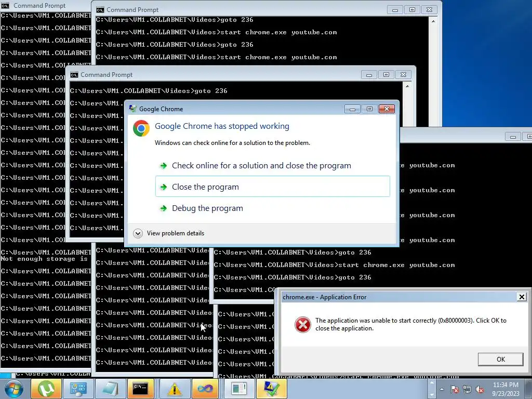Click the Google Chrome dialog title bar icon

click(x=132, y=109)
